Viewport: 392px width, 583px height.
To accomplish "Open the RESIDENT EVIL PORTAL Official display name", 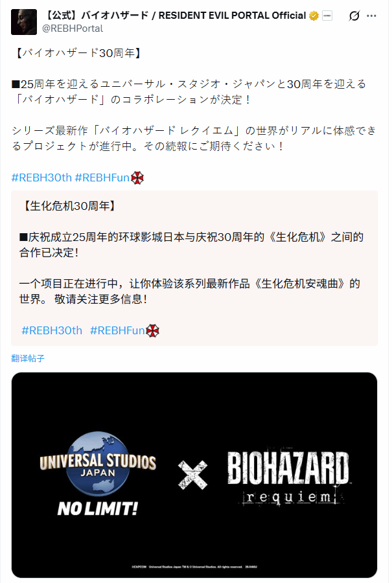I will click(x=175, y=16).
